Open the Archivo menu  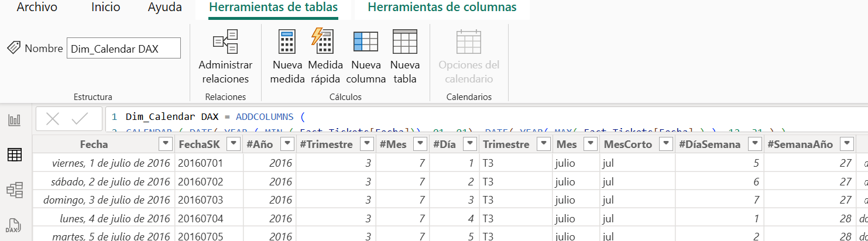(x=37, y=8)
